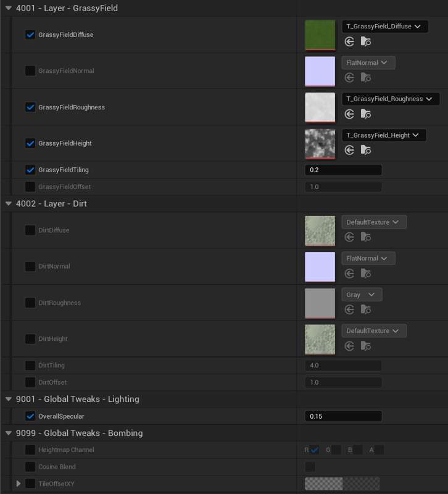Browse to GrassyFieldDiffuse texture in Content Browser
This screenshot has height=494, width=448.
click(x=366, y=42)
